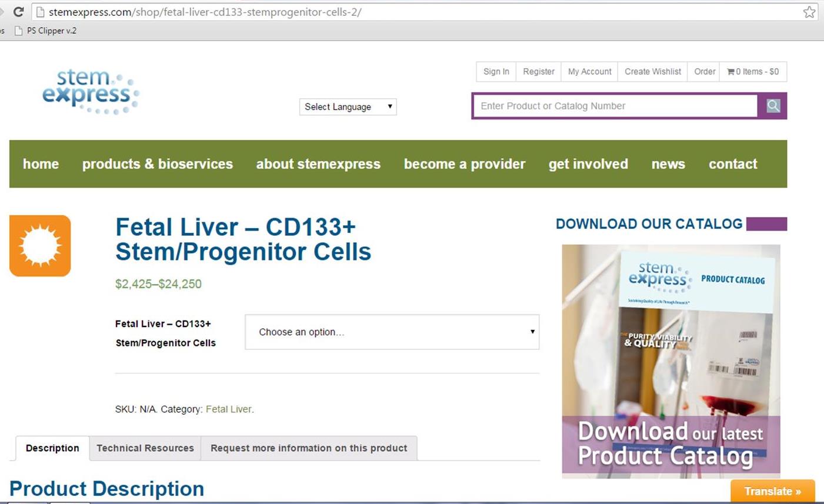The width and height of the screenshot is (824, 504).
Task: Focus the Enter Product or Catalog Number field
Action: [616, 106]
